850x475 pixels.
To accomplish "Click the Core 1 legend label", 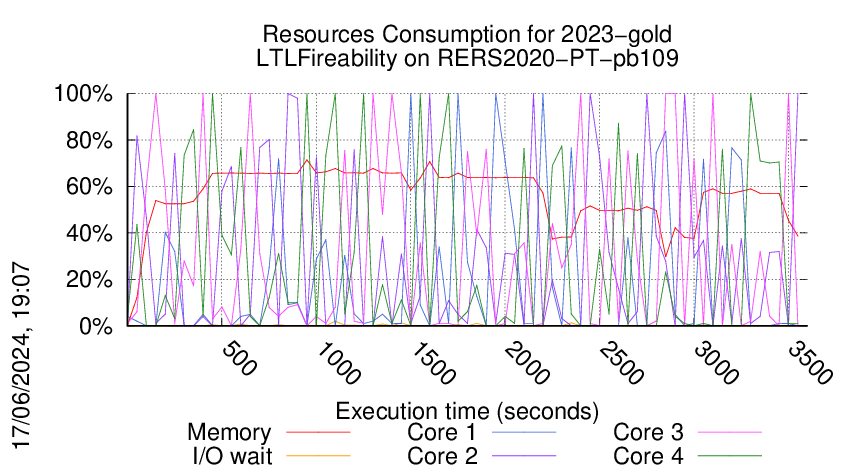I will point(442,432).
